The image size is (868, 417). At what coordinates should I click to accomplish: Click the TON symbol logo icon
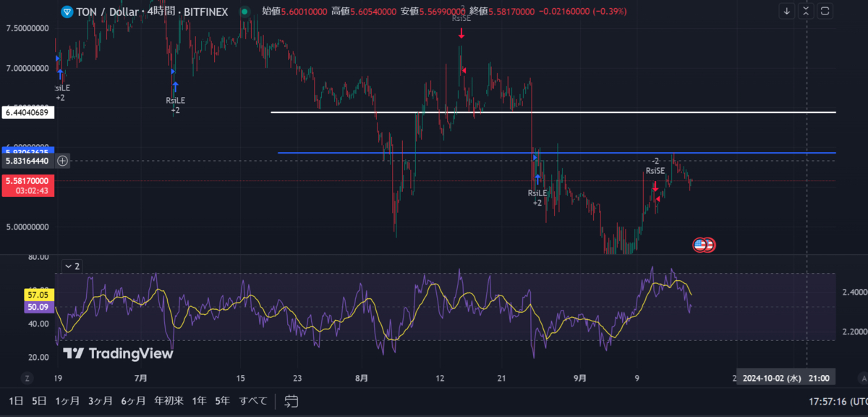click(68, 12)
